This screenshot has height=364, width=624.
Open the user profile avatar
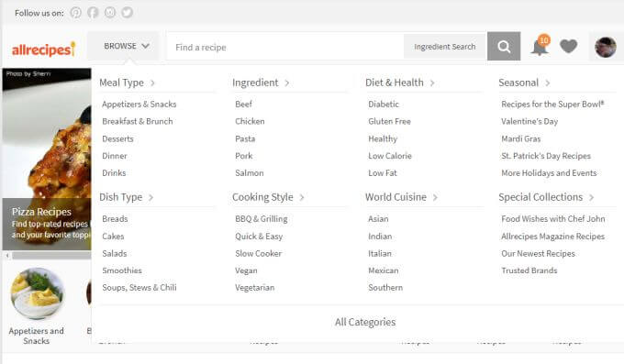point(606,47)
